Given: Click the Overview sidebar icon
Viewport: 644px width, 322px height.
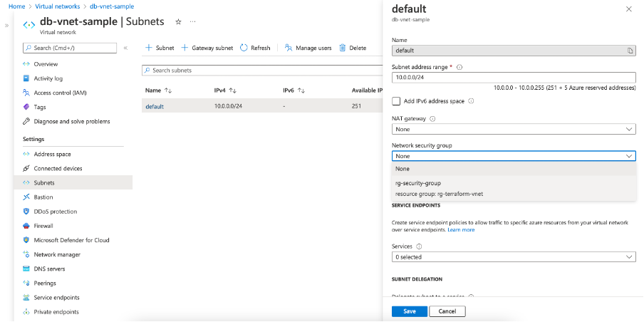Looking at the screenshot, I should tap(26, 64).
